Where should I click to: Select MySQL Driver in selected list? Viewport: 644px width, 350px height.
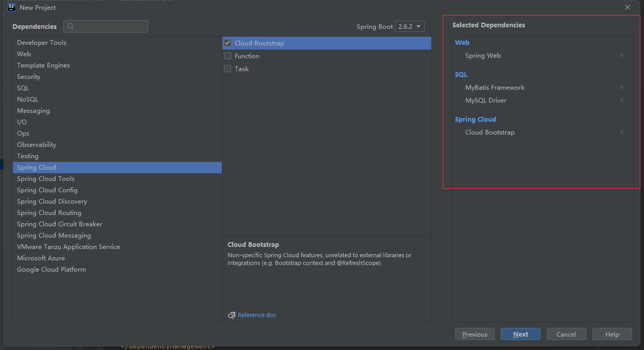tap(486, 100)
